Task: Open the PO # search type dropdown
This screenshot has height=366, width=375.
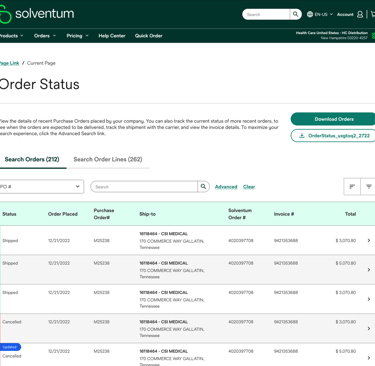Action: [x=42, y=187]
